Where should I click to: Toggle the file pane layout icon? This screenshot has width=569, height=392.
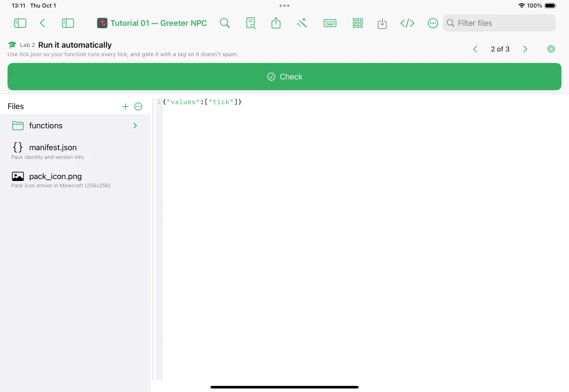(x=68, y=23)
